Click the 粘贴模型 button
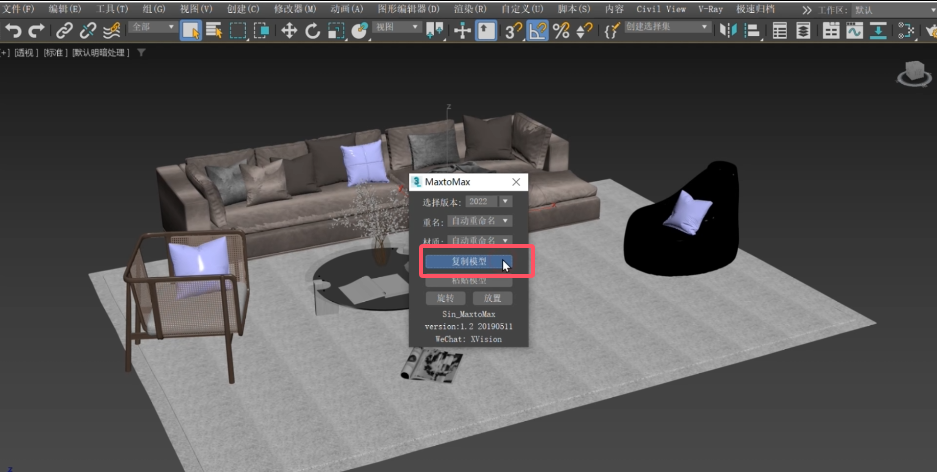937x472 pixels. click(468, 280)
